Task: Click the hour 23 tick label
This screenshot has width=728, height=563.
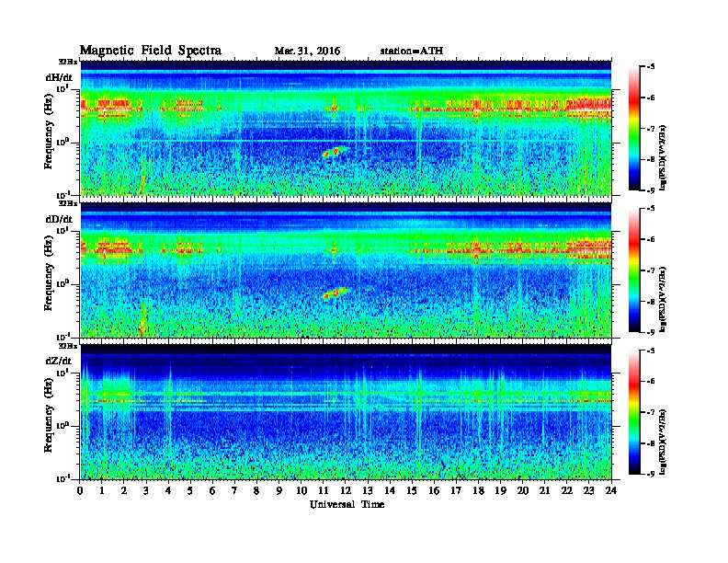Action: [588, 491]
